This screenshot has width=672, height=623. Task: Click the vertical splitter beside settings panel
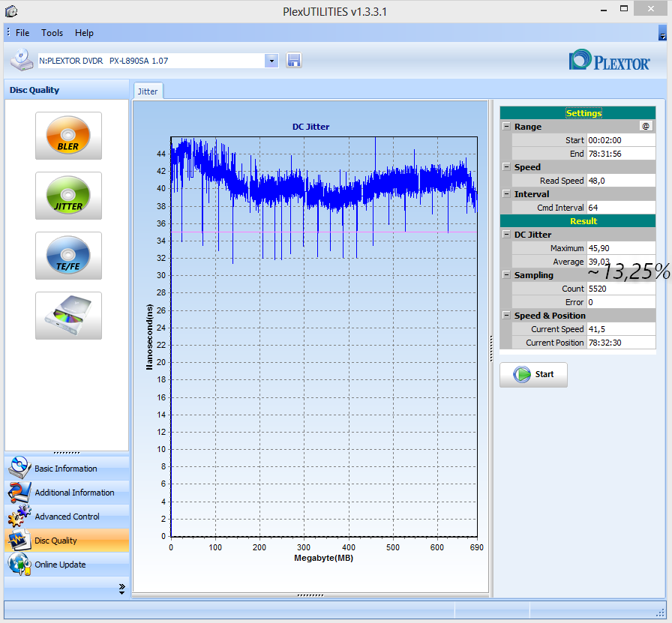(491, 349)
